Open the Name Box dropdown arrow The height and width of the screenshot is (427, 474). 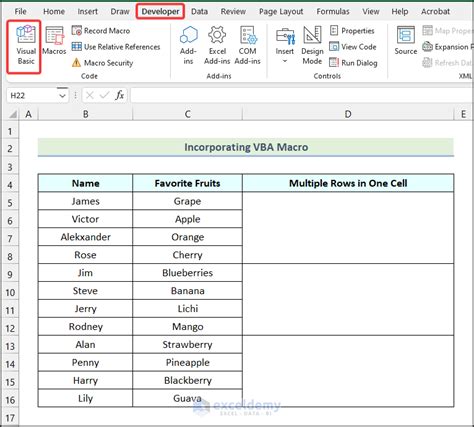(x=62, y=96)
